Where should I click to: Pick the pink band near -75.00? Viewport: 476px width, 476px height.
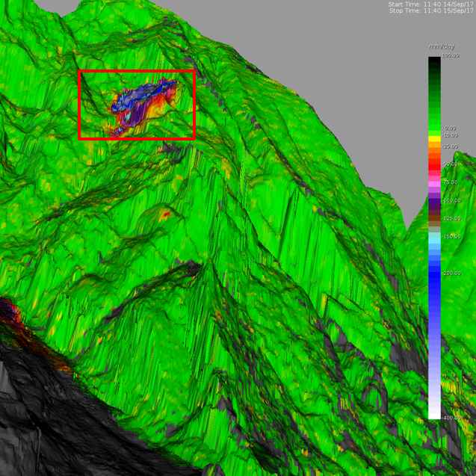pyautogui.click(x=434, y=184)
